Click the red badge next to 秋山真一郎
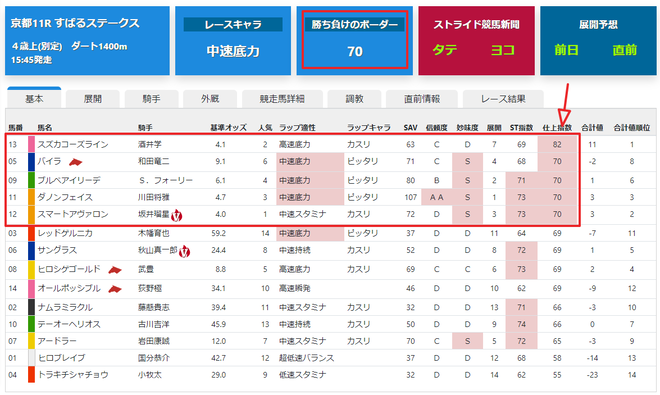Screen dimensions: 660x395 coord(184,251)
